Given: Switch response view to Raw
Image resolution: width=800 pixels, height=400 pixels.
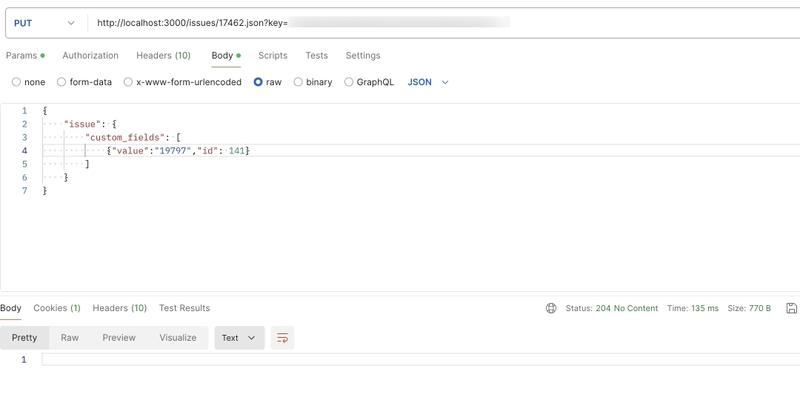Looking at the screenshot, I should 69,338.
